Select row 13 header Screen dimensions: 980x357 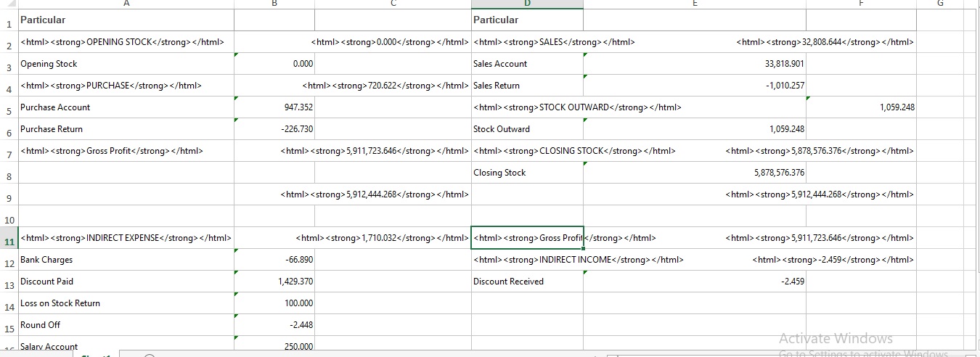[8, 286]
